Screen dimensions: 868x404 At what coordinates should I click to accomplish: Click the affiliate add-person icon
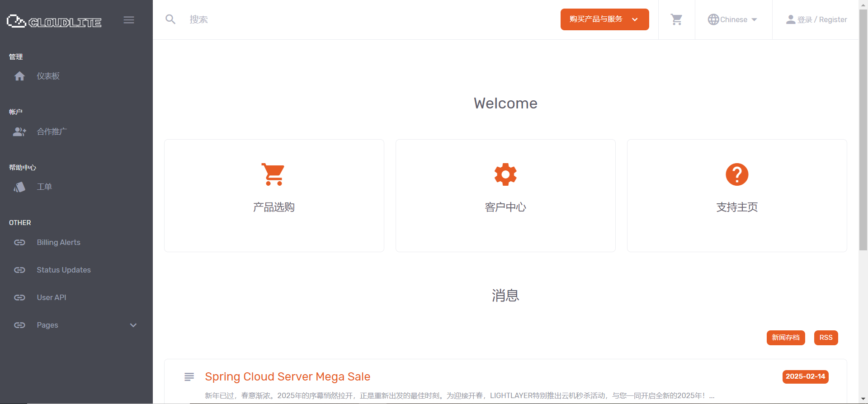[19, 132]
